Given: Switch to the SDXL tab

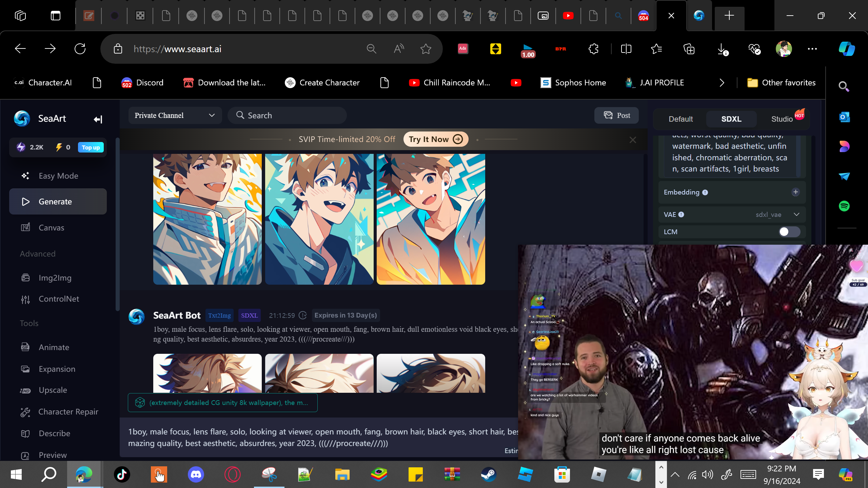Looking at the screenshot, I should 731,119.
